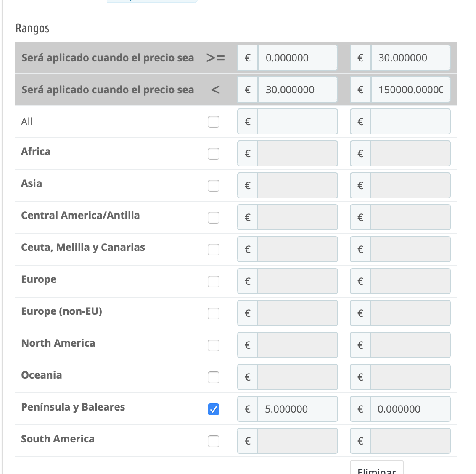
Task: Click the 150000.00000 upper limit field
Action: (410, 90)
